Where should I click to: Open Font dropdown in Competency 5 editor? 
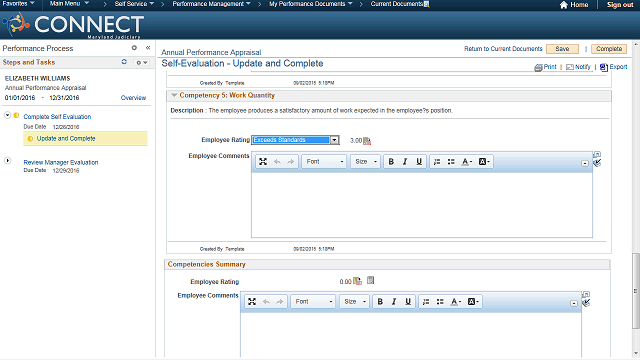[x=324, y=162]
